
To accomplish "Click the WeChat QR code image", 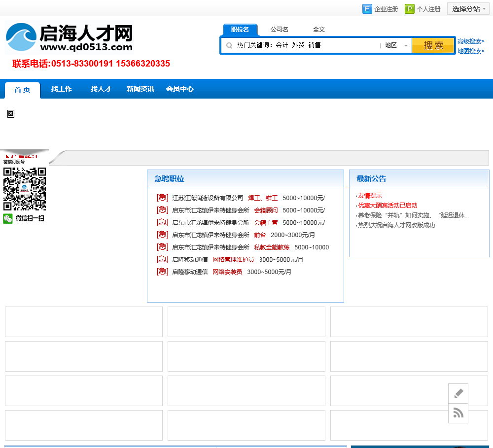I will click(25, 189).
